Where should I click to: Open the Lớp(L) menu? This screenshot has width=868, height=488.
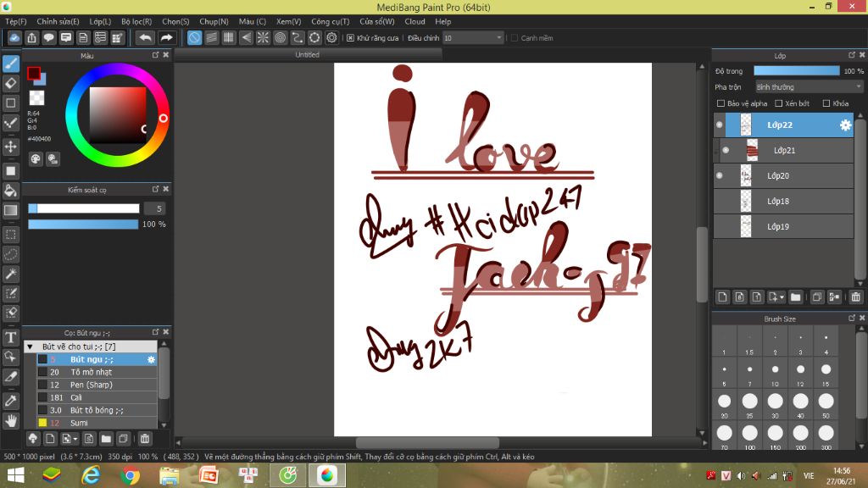(x=100, y=21)
